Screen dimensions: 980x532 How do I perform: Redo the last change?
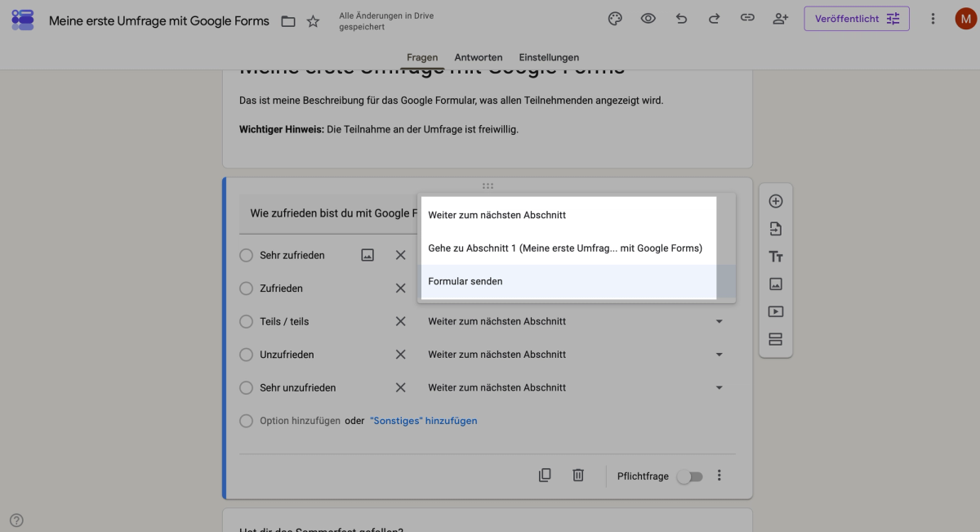tap(714, 19)
